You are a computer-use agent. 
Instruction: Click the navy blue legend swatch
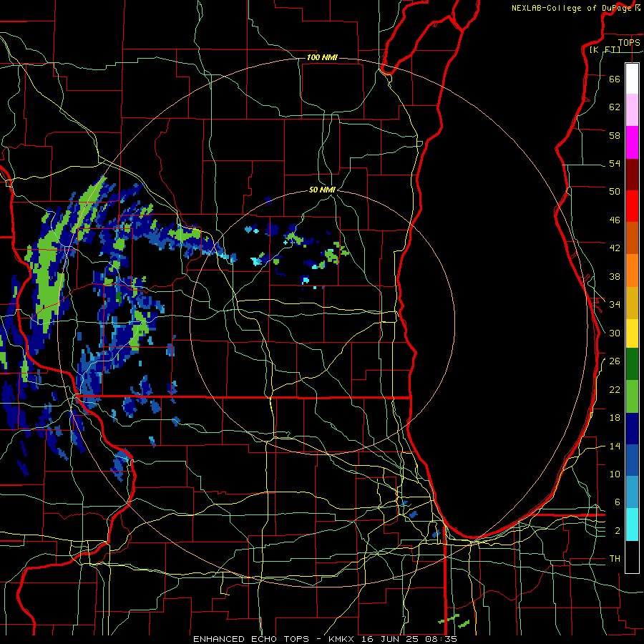click(632, 429)
